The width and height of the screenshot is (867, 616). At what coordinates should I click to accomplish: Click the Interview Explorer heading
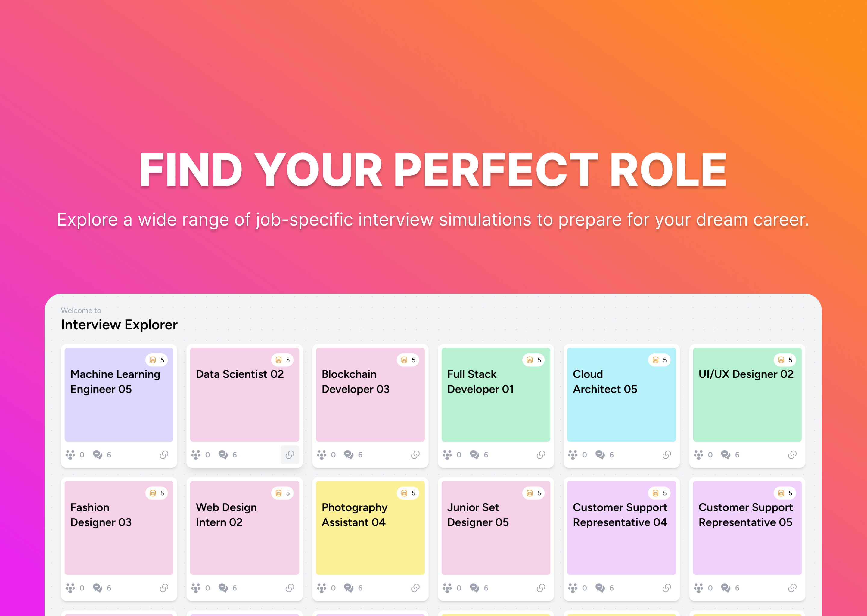[x=119, y=325]
